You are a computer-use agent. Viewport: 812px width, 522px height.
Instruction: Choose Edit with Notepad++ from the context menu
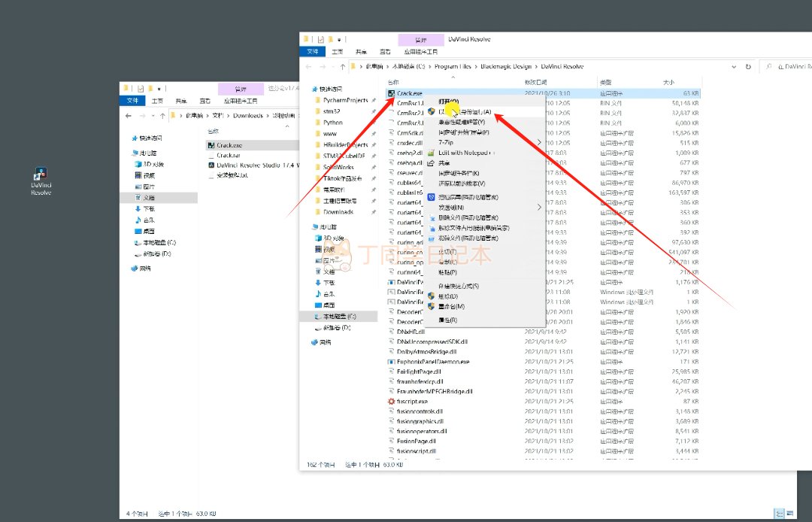(465, 153)
